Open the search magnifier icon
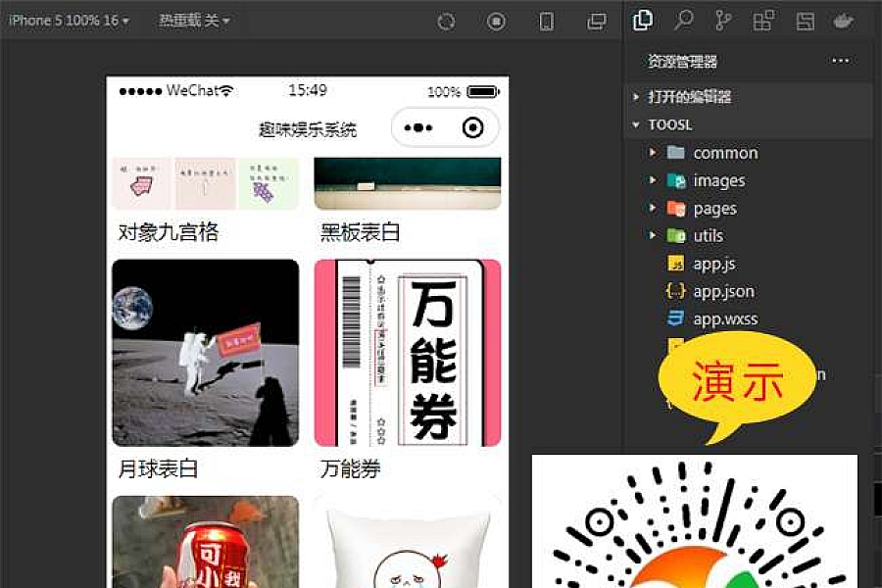This screenshot has height=588, width=882. (x=683, y=21)
